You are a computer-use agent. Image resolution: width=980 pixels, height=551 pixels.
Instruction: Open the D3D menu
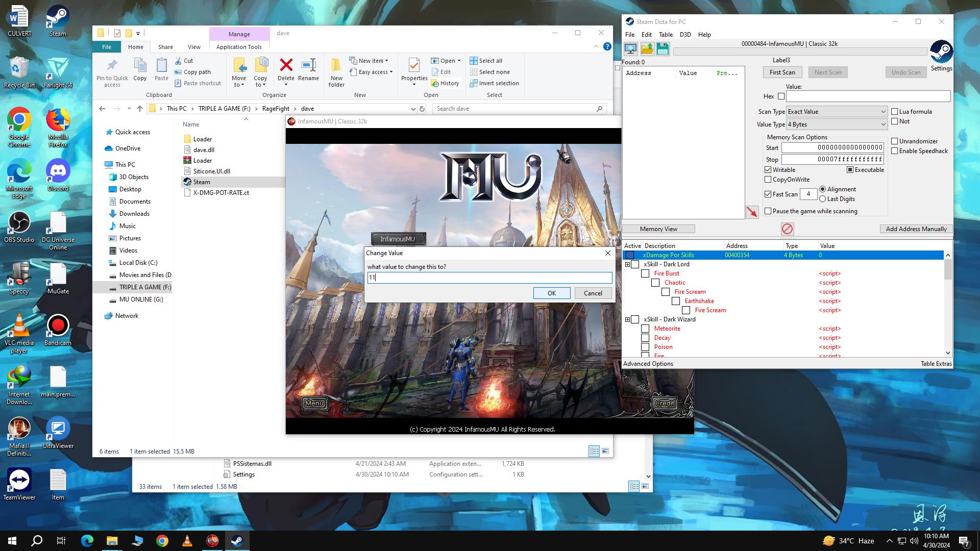pyautogui.click(x=685, y=35)
